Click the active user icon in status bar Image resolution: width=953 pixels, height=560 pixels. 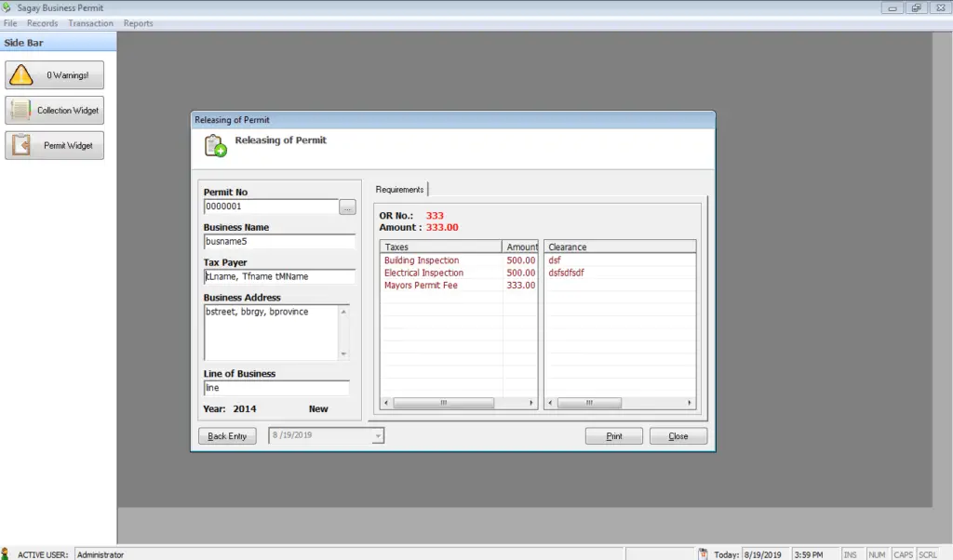coord(7,553)
